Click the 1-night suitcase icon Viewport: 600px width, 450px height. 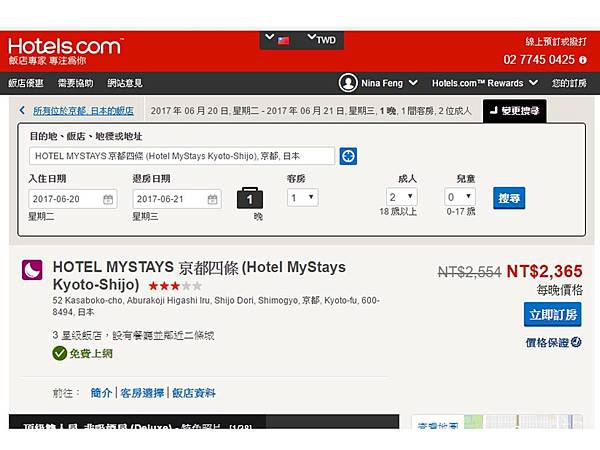pyautogui.click(x=249, y=198)
